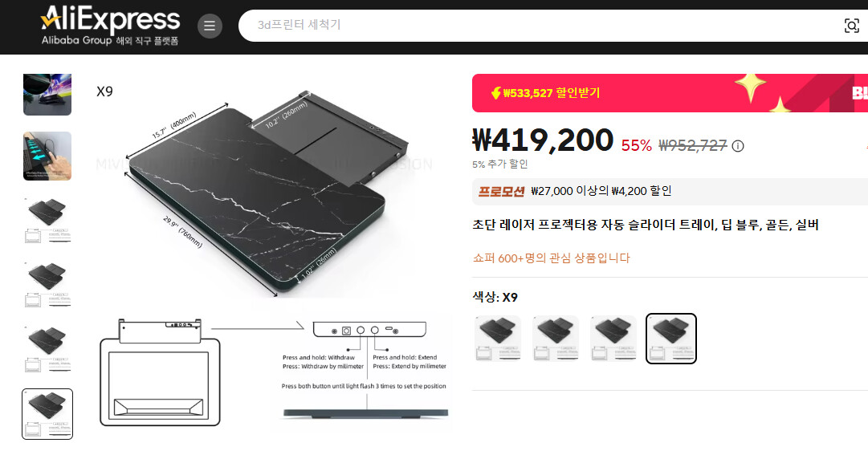Click the 쇼퍼 600+명의 관심 상품입니다 link

[552, 258]
